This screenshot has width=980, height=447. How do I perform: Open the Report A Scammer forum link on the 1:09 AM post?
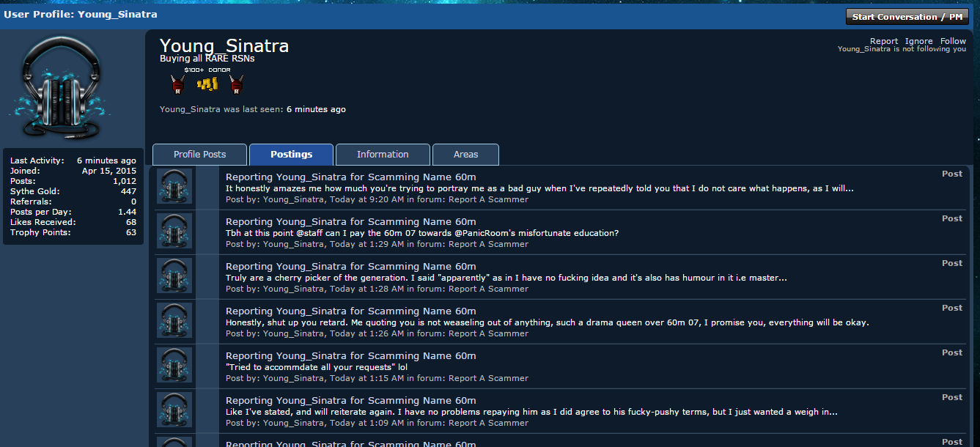pos(488,423)
